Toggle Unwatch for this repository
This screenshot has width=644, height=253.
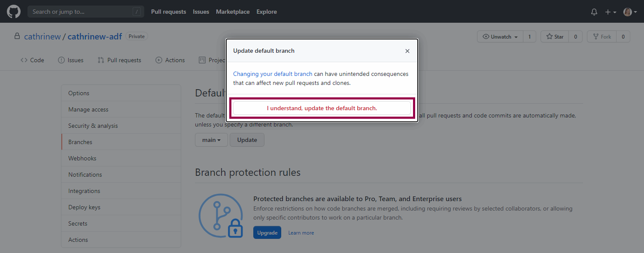500,37
